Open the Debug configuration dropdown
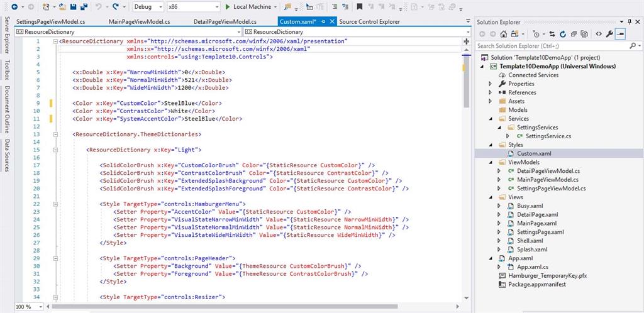 (148, 6)
